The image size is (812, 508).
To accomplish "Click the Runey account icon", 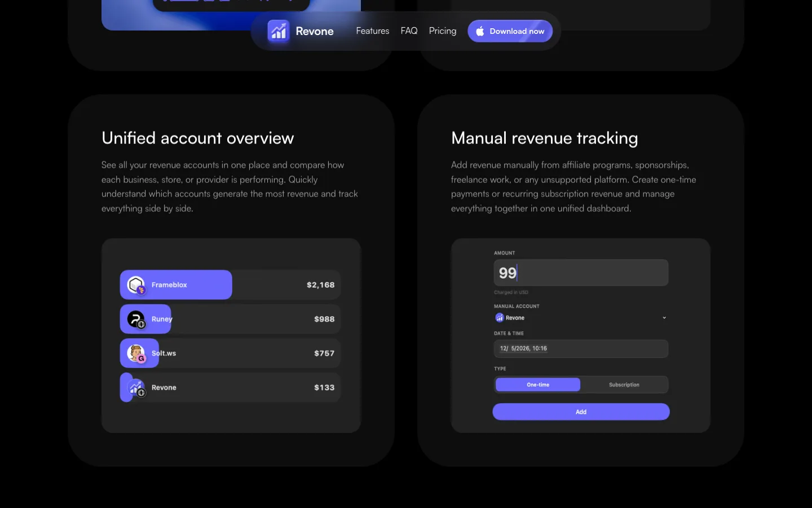I will 136,319.
